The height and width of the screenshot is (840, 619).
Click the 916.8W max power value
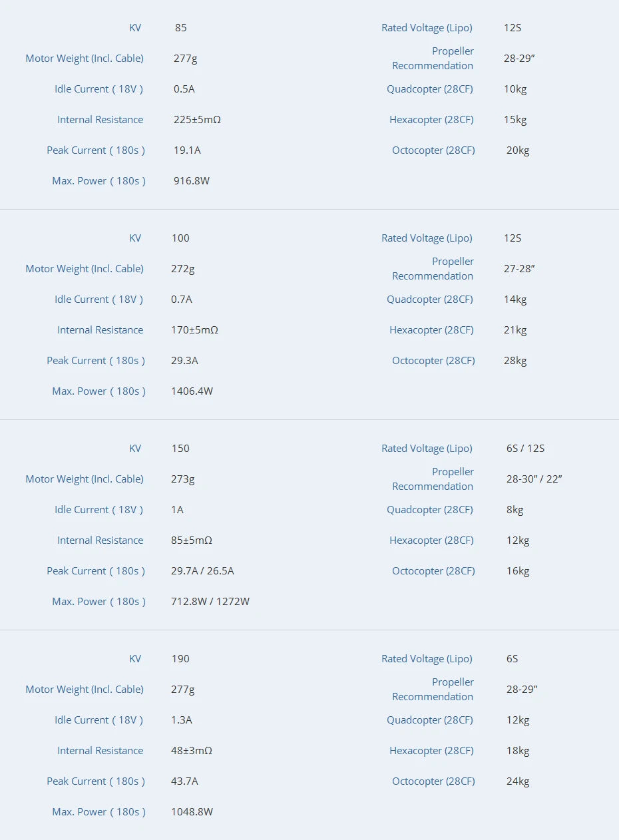192,181
